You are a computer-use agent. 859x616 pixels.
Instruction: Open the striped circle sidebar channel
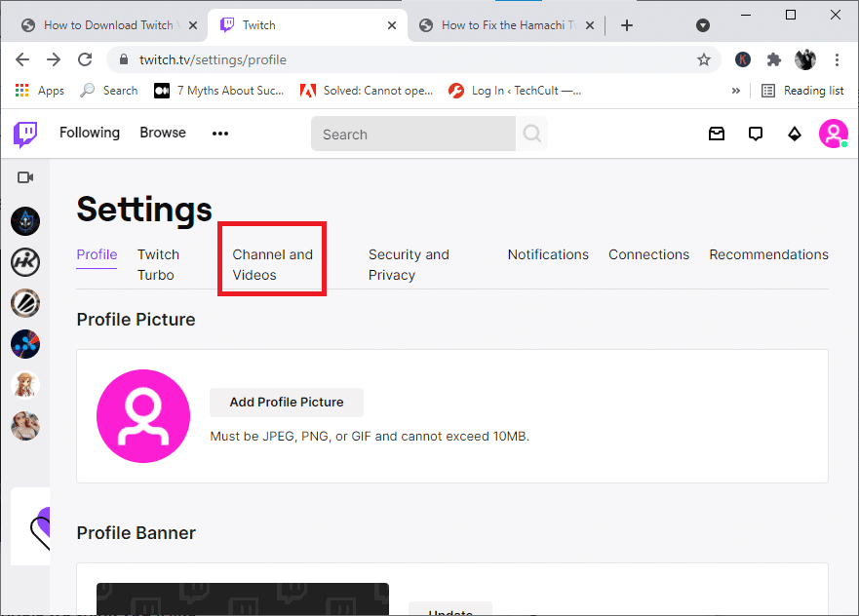point(25,303)
